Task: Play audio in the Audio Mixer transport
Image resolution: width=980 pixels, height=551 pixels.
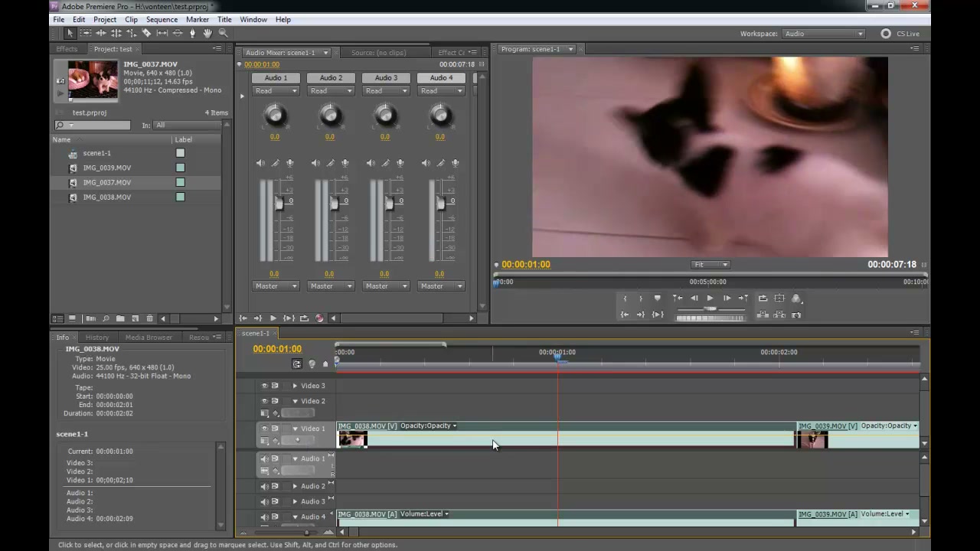Action: [273, 318]
